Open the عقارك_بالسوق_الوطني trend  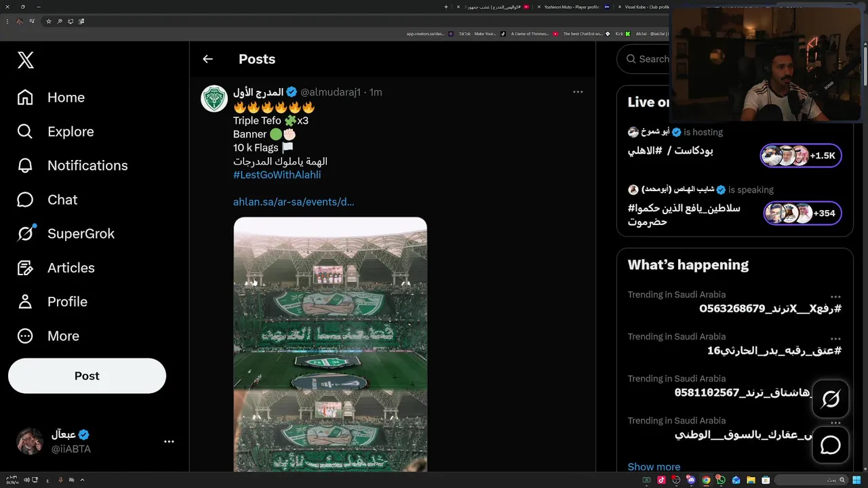click(742, 434)
